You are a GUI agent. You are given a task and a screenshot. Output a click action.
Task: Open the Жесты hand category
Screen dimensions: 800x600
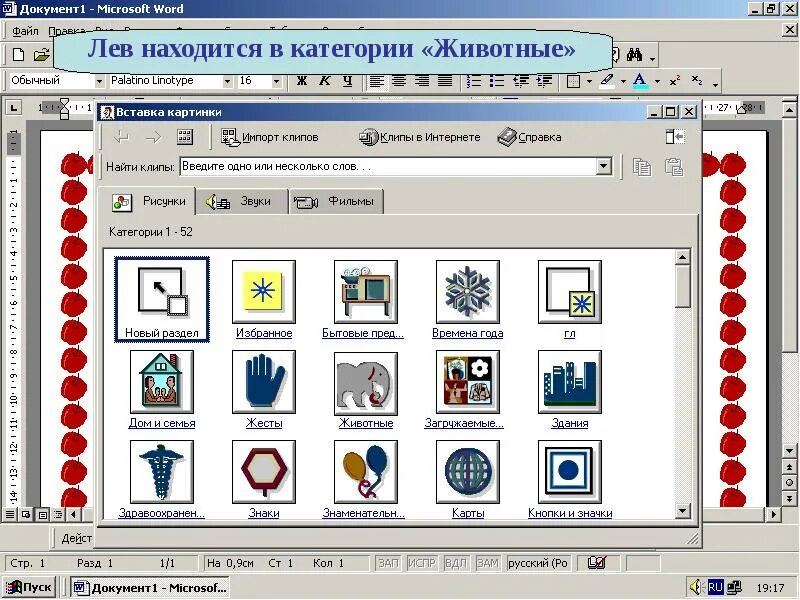(x=264, y=383)
